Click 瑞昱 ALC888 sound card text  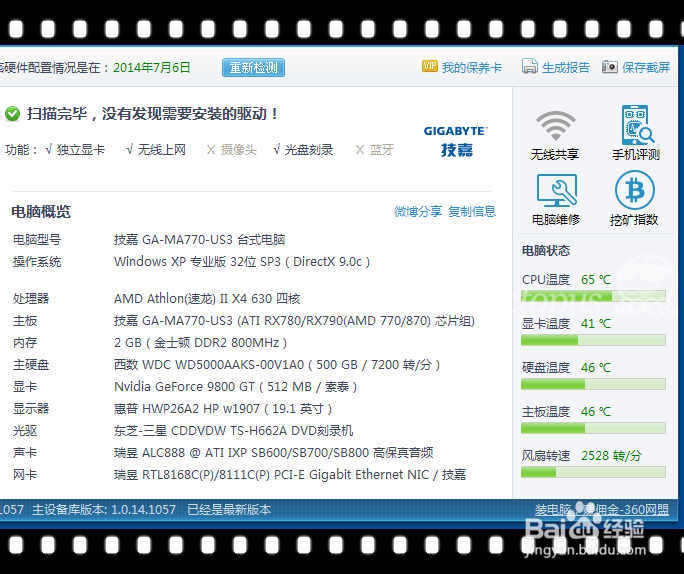coord(274,453)
